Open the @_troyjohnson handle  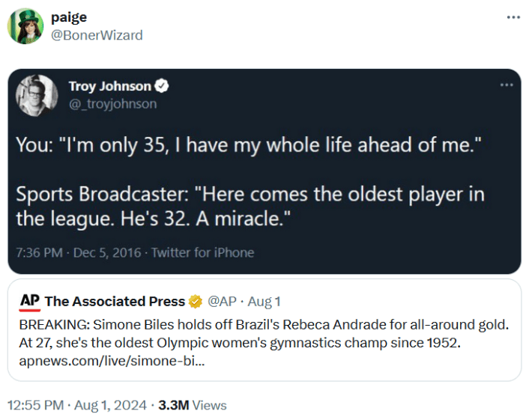click(x=112, y=104)
